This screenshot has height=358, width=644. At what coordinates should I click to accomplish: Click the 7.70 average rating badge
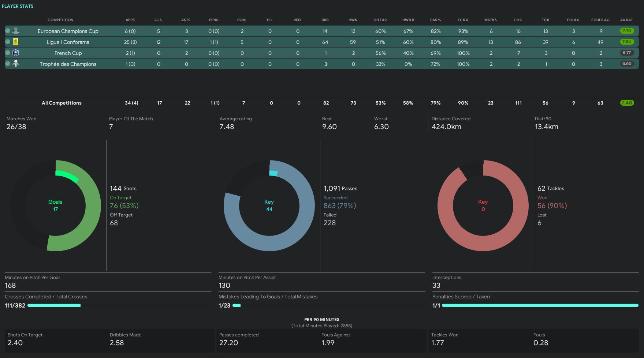coord(627,31)
